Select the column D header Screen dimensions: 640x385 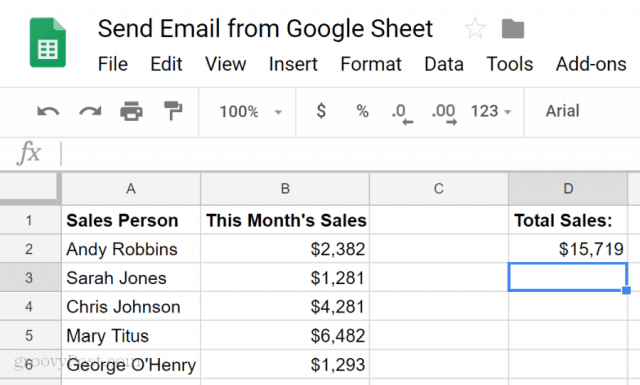point(568,189)
